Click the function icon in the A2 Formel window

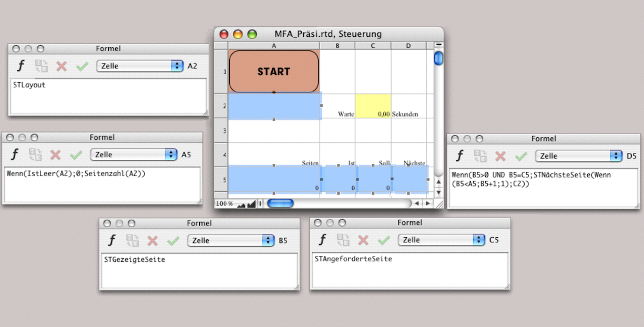pos(21,66)
